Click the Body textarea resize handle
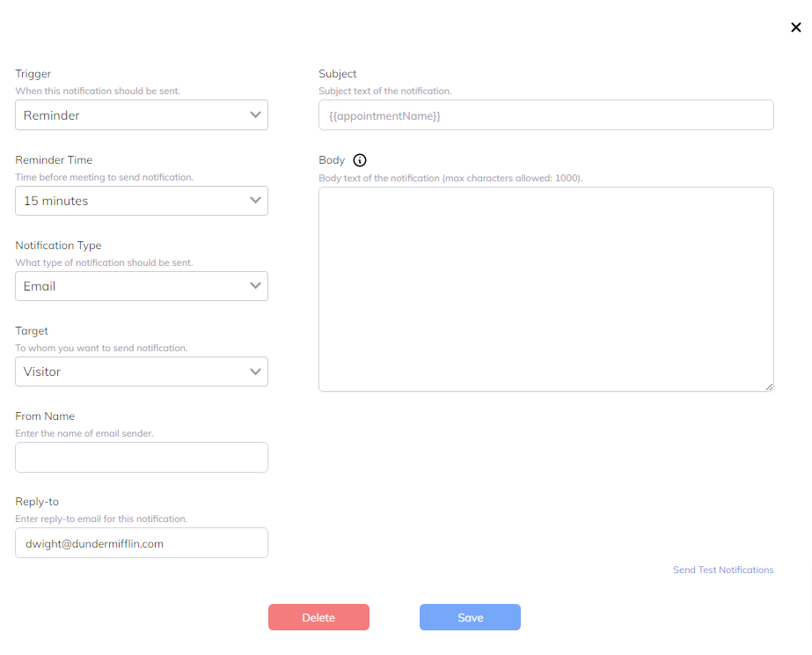The height and width of the screenshot is (655, 812). (769, 386)
